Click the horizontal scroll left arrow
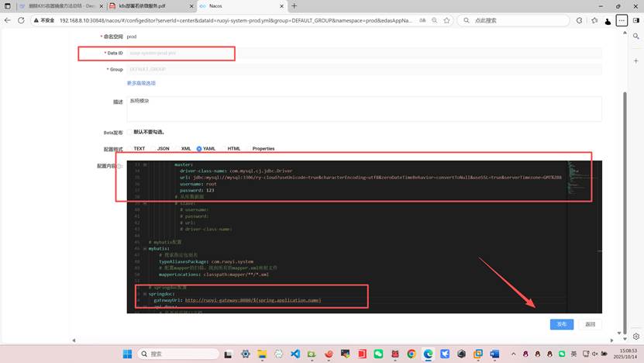Image resolution: width=644 pixels, height=363 pixels. click(74, 341)
